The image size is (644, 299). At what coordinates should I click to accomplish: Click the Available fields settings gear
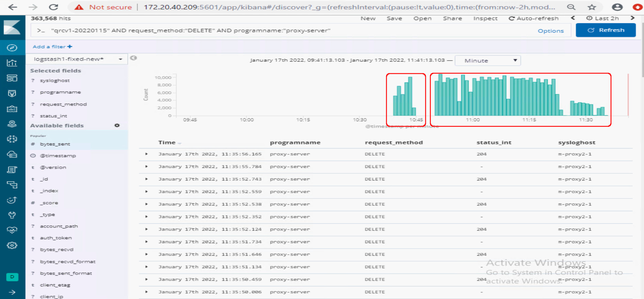coord(117,125)
